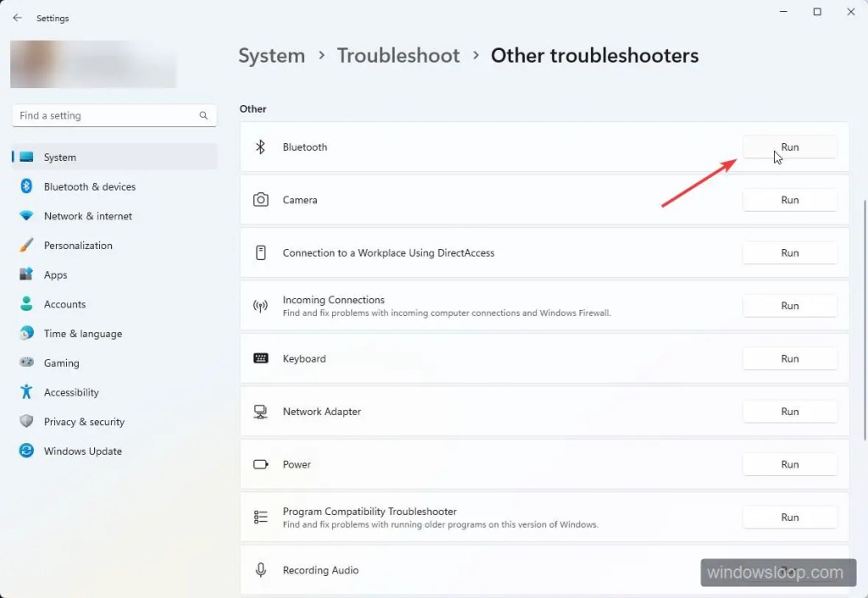Click the Recording Audio microphone icon
The height and width of the screenshot is (598, 868).
pyautogui.click(x=261, y=570)
